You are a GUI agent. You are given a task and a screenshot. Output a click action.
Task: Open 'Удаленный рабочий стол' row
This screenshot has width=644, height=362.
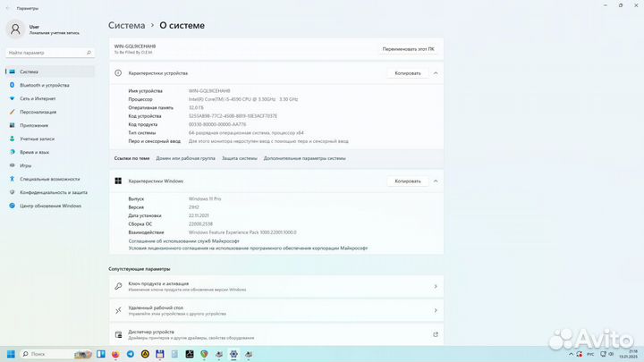(x=276, y=311)
